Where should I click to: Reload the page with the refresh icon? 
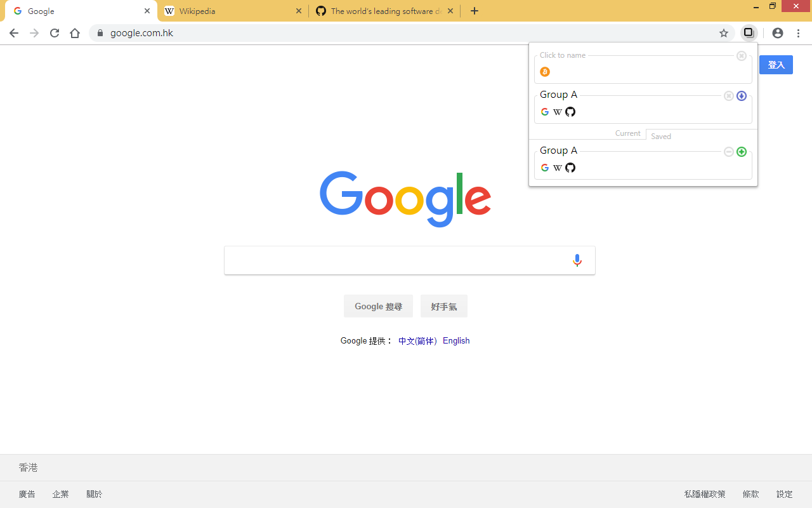pos(54,32)
